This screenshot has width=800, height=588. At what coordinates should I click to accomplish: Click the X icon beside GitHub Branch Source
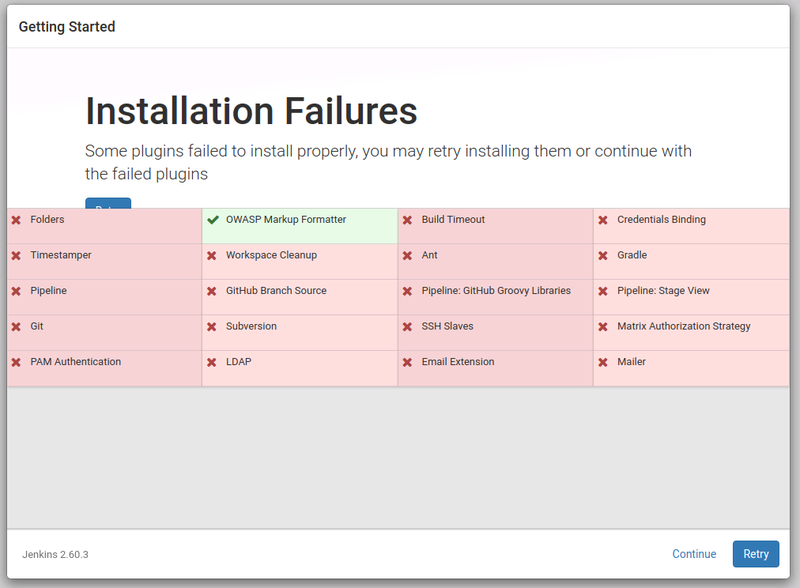(x=212, y=291)
